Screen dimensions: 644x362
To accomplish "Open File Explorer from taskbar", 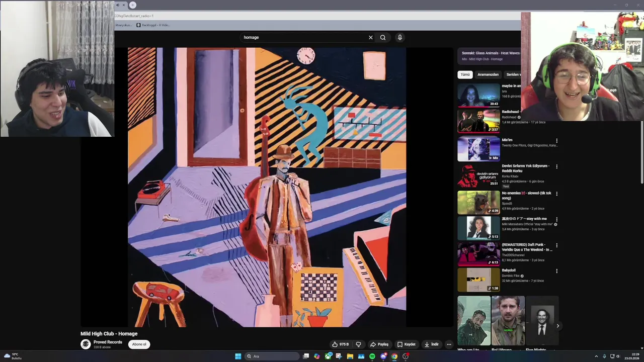I will pyautogui.click(x=350, y=356).
